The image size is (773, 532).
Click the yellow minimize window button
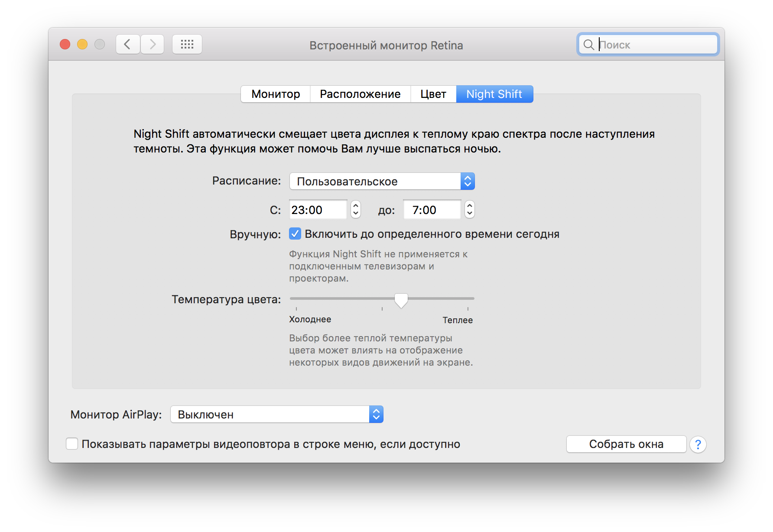[82, 44]
